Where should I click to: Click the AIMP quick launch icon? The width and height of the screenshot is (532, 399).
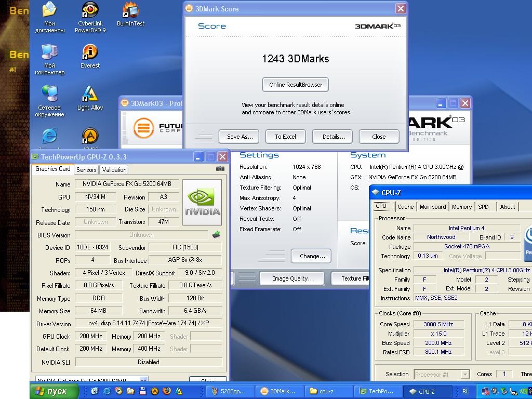coord(155,391)
